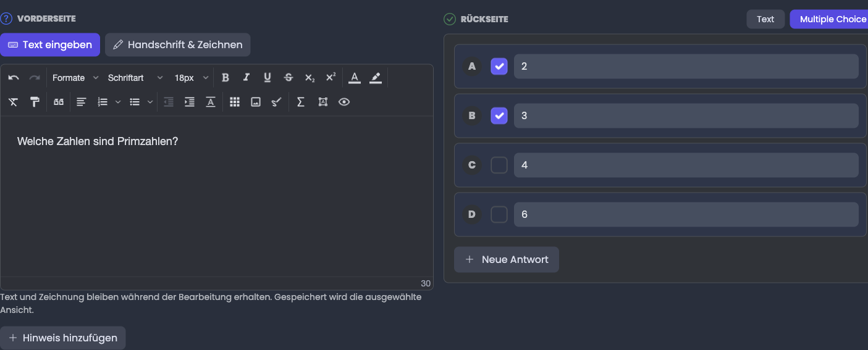Open the Schriftart font dropdown
Image resolution: width=868 pixels, height=350 pixels.
[x=135, y=78]
